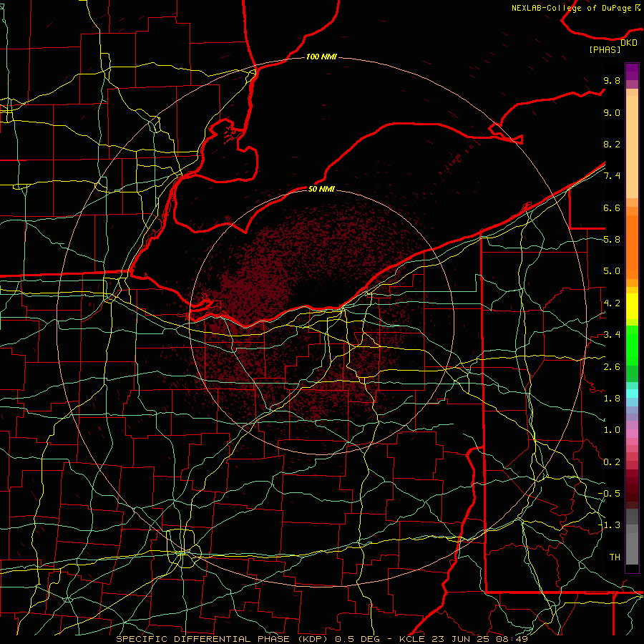Click the DKD label above the color scale
The height and width of the screenshot is (644, 644).
coord(629,42)
